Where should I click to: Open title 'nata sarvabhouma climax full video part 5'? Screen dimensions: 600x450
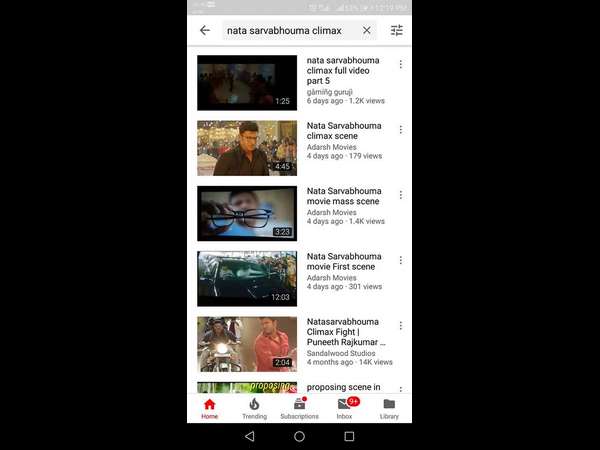343,70
